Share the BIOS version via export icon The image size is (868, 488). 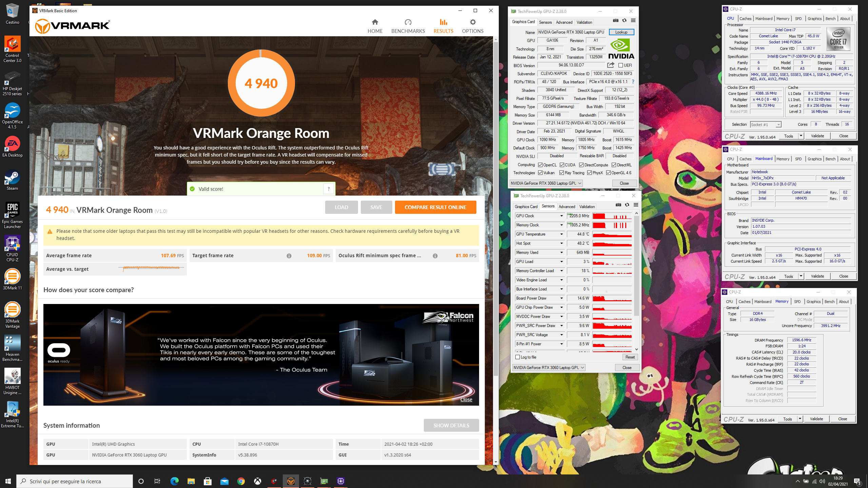(x=611, y=65)
